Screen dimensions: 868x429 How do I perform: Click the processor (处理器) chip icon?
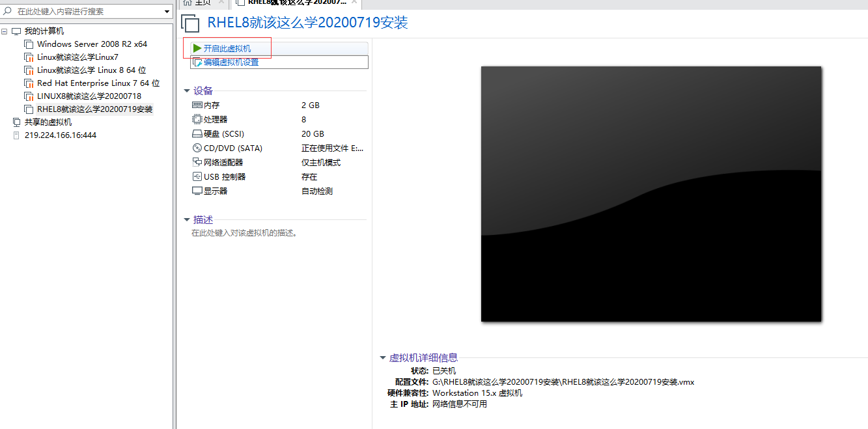point(197,119)
